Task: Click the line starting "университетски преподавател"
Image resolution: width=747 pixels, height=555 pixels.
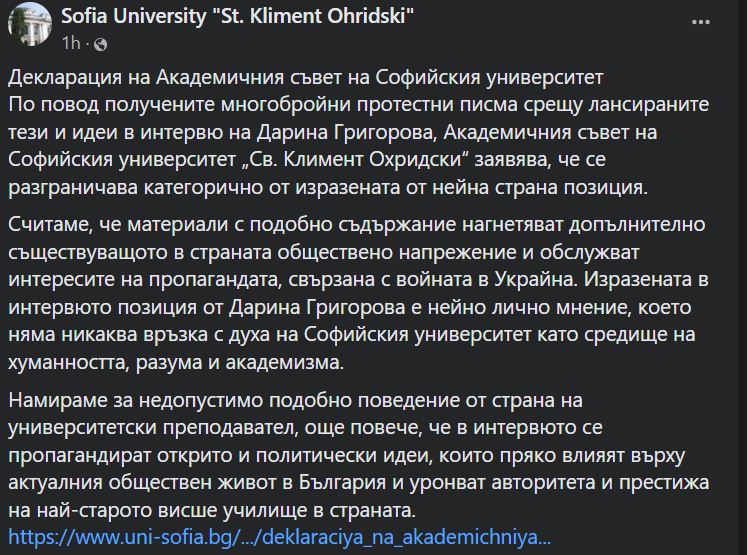Action: click(x=305, y=427)
